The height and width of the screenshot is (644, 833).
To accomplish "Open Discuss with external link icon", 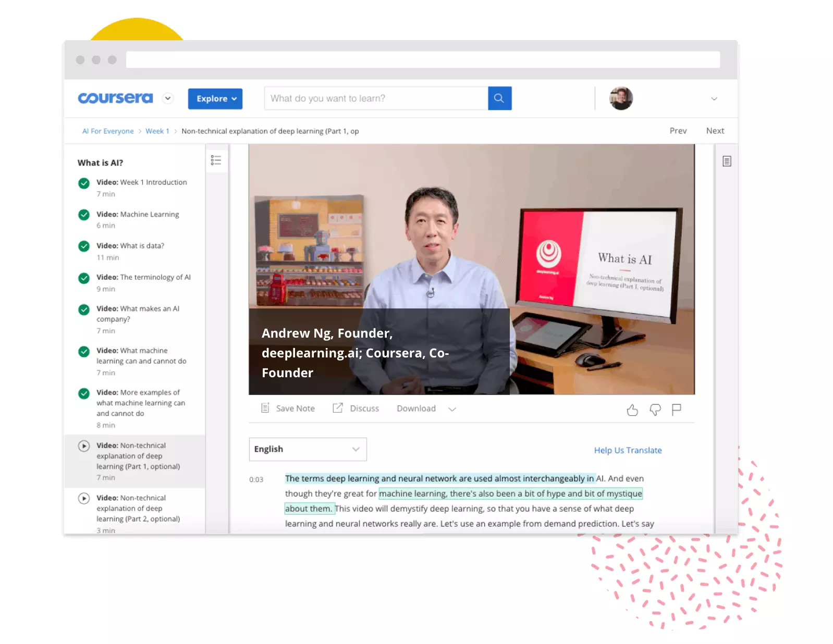I will click(338, 408).
